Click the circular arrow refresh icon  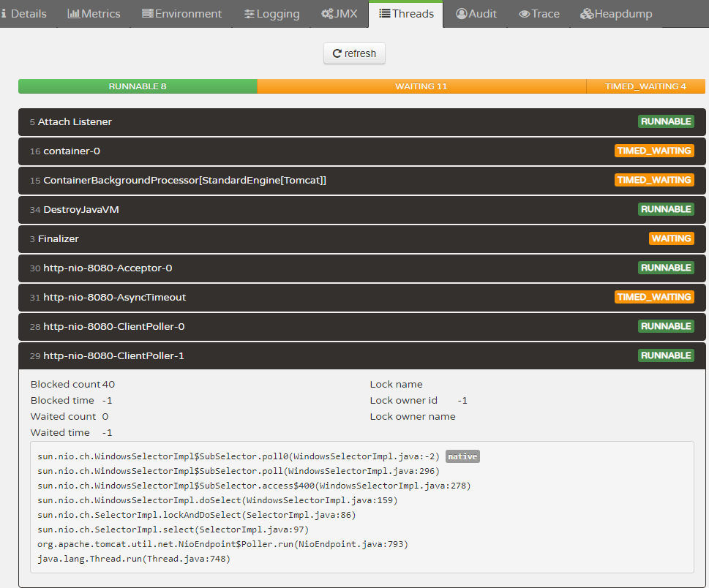337,53
